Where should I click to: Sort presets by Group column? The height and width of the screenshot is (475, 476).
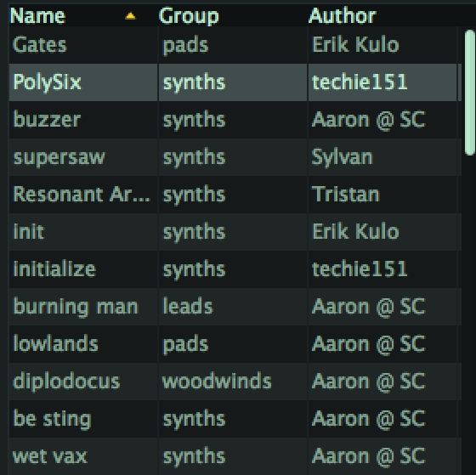click(x=189, y=16)
